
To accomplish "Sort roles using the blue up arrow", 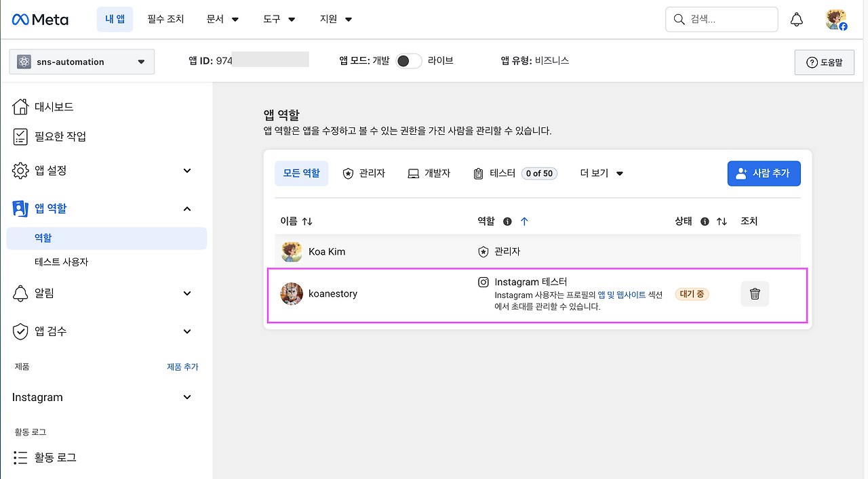I will click(x=524, y=222).
